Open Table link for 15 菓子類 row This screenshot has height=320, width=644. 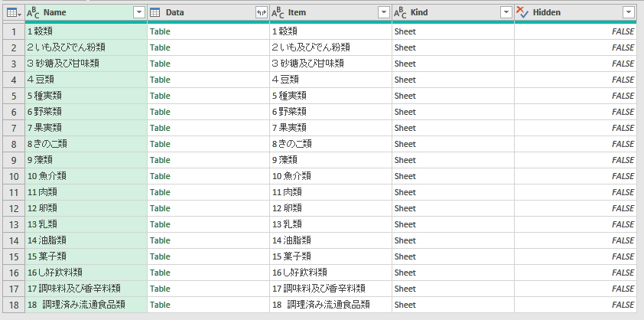[x=160, y=256]
